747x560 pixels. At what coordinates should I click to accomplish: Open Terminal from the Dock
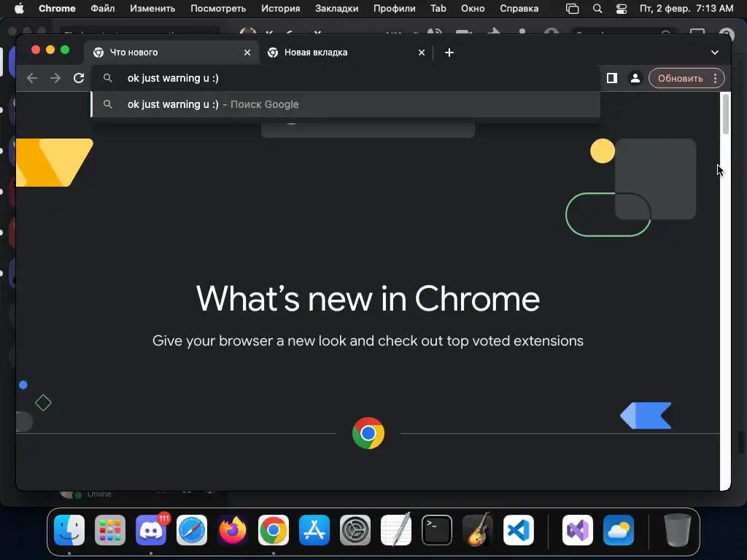pyautogui.click(x=437, y=530)
